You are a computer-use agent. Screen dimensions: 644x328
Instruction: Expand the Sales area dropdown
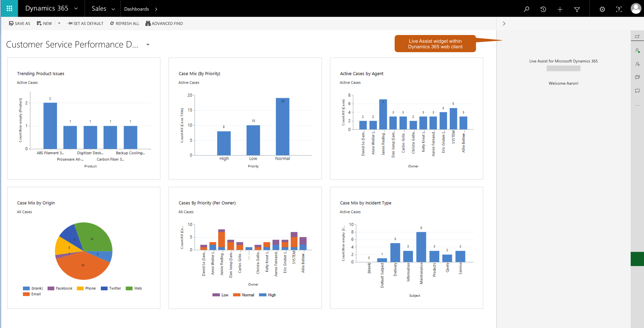(113, 9)
